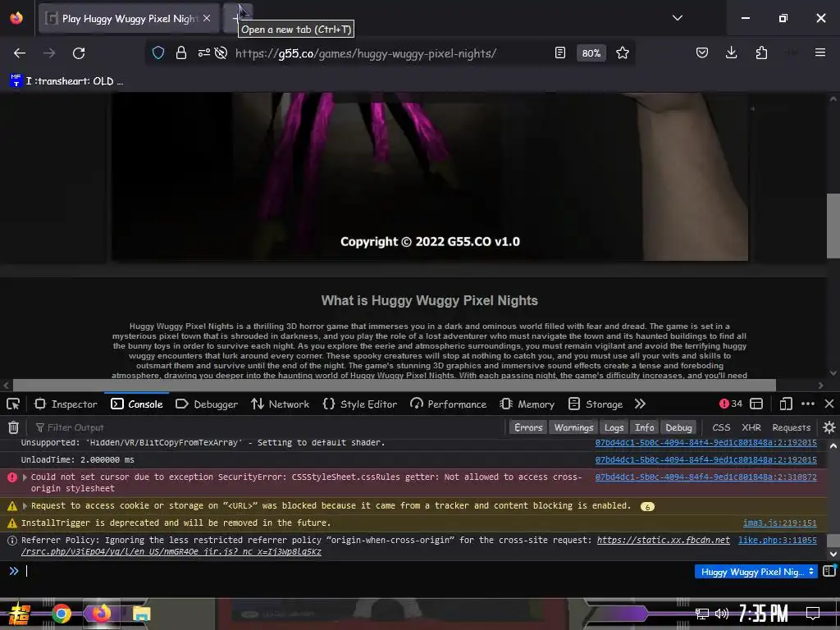Go back to the previous page

pos(20,53)
